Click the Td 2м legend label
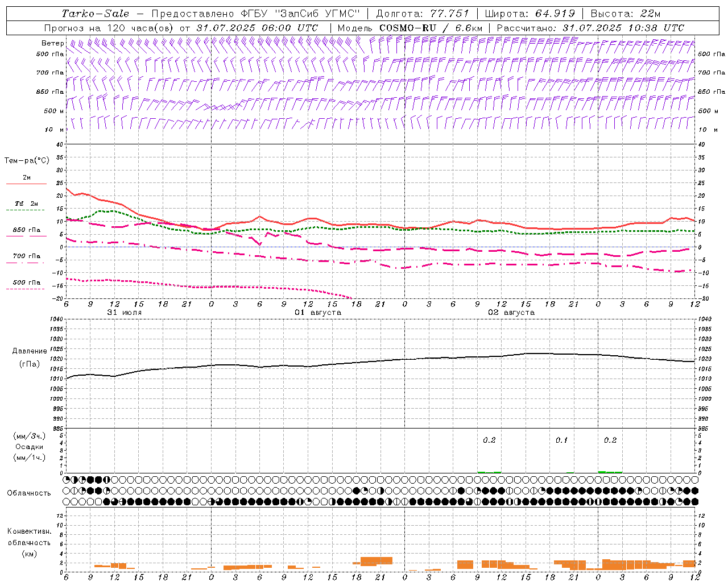Screen dimensions: 728x582 [x=26, y=203]
